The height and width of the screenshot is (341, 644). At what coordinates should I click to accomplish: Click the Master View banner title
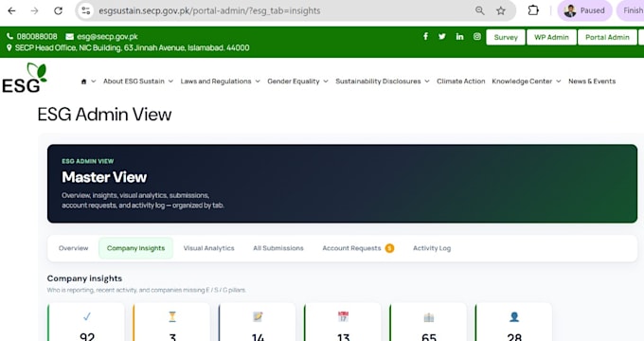pos(104,177)
